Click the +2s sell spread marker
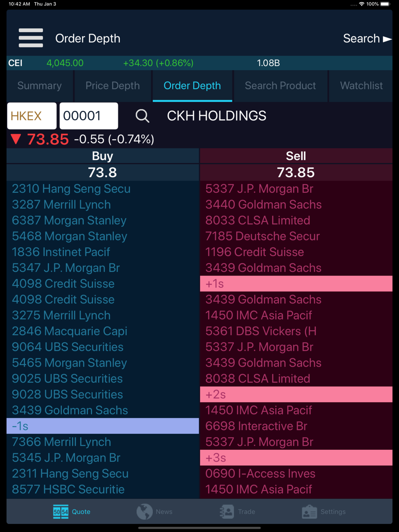The width and height of the screenshot is (399, 532). [296, 394]
